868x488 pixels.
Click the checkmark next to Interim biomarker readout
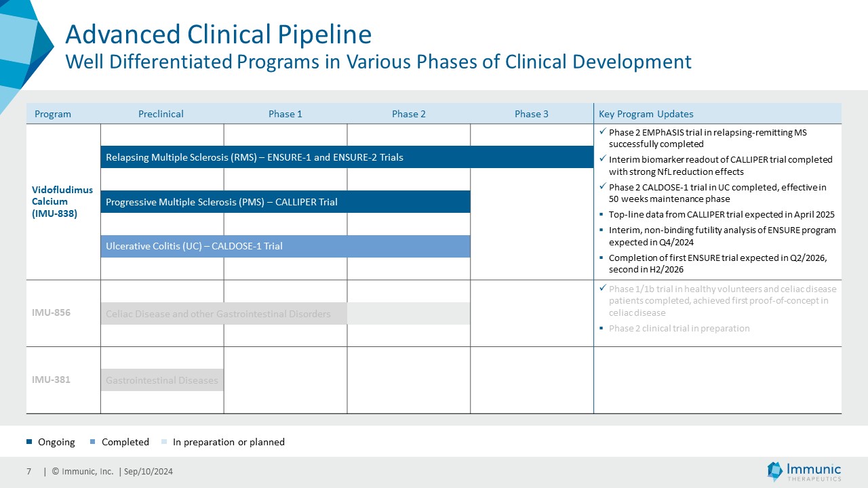602,159
